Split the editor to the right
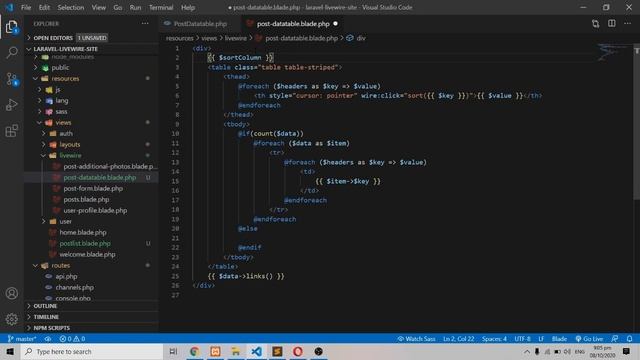This screenshot has width=640, height=360. [611, 24]
